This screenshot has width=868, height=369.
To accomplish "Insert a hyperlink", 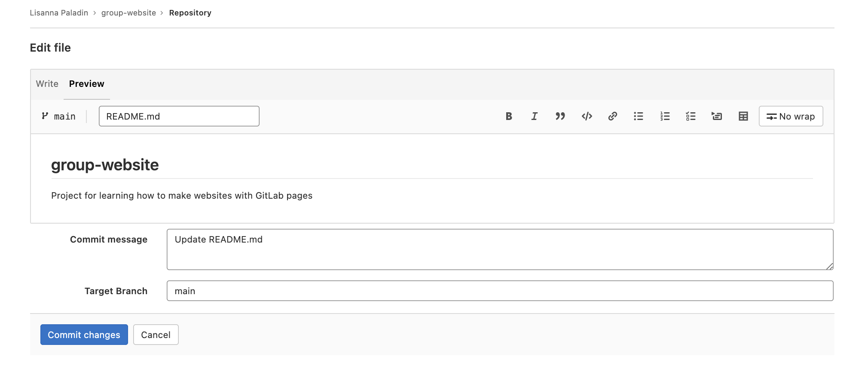I will coord(613,116).
